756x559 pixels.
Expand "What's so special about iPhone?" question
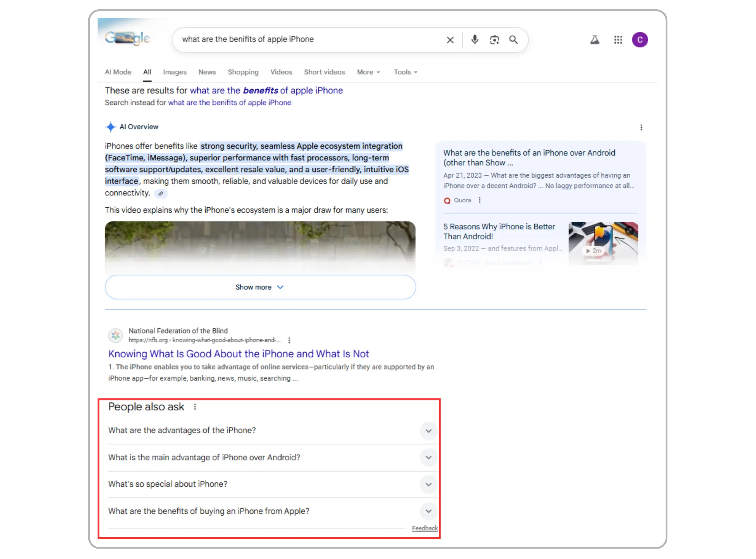click(428, 484)
